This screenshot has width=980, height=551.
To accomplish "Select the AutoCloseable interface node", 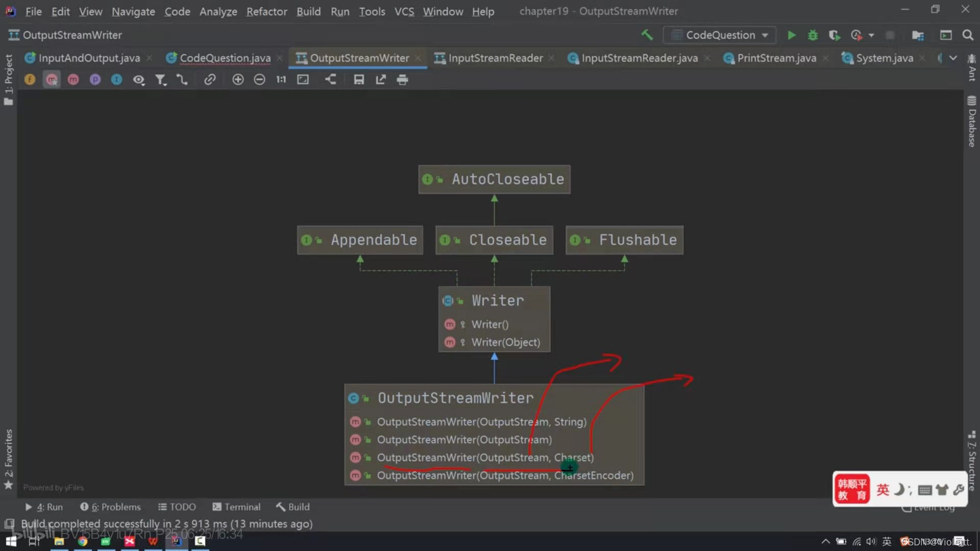I will pyautogui.click(x=494, y=179).
